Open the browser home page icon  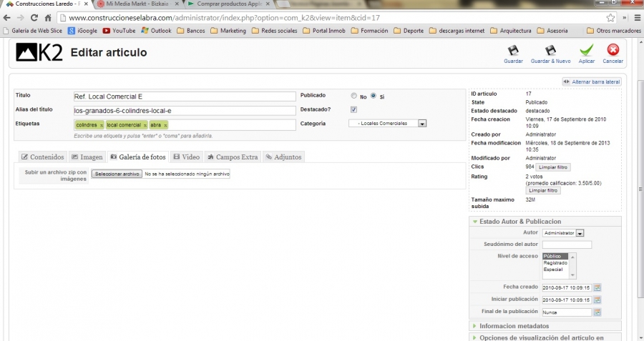click(48, 18)
